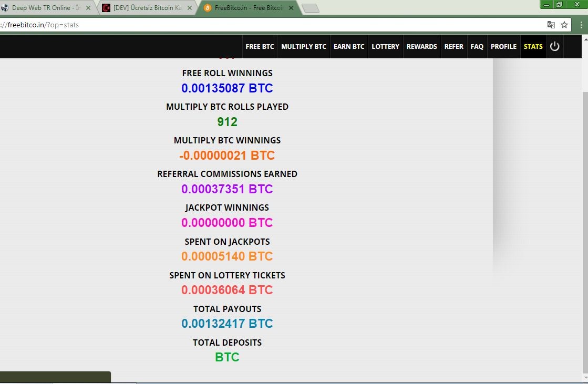Click the multiply winnings value -0.00000021 BTC
588x384 pixels.
pos(227,155)
